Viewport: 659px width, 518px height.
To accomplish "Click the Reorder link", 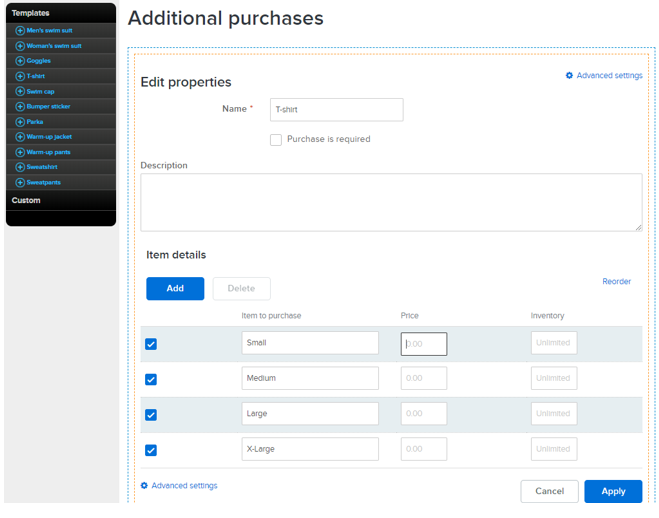I will [x=617, y=281].
